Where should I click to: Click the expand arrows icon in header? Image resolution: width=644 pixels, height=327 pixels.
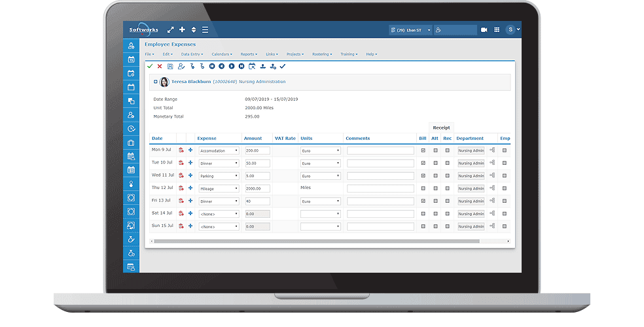(x=170, y=29)
